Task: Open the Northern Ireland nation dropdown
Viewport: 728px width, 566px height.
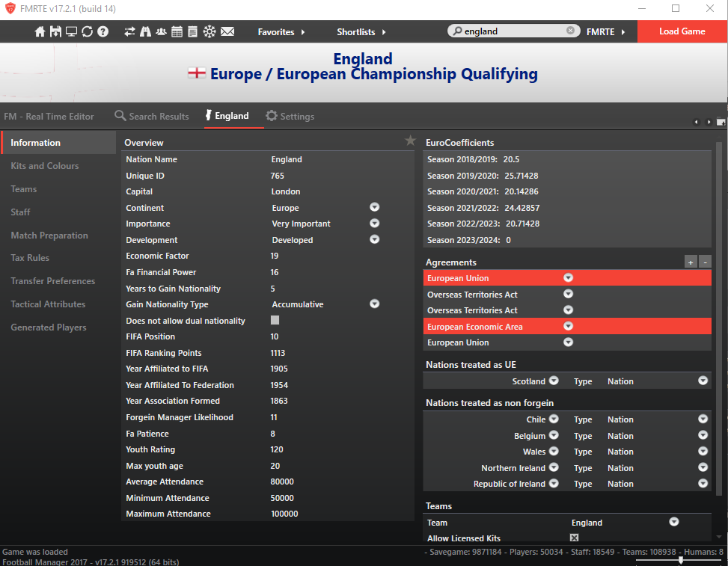Action: pos(554,467)
